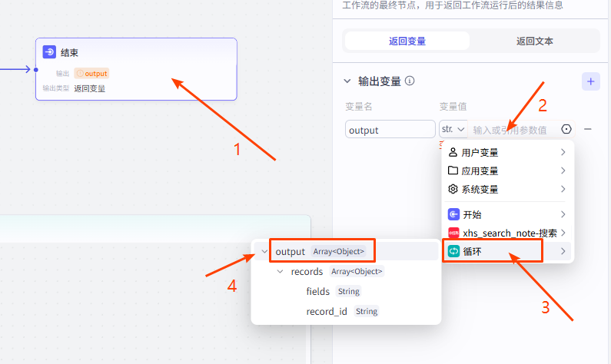Click the info icon beside 输出变量

[410, 81]
